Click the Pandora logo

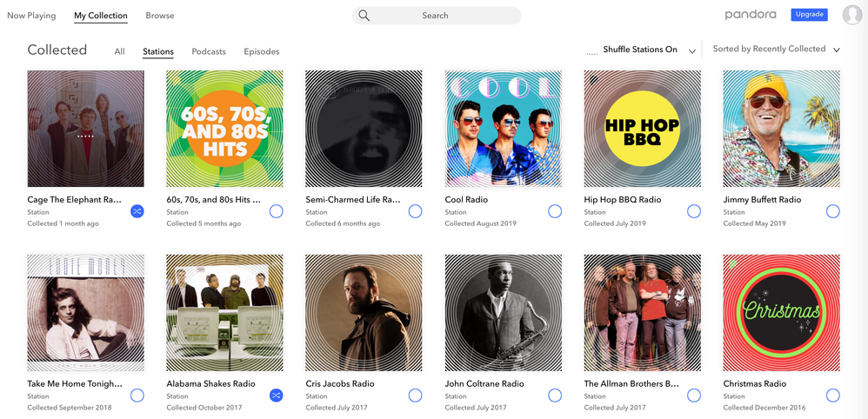(x=750, y=15)
